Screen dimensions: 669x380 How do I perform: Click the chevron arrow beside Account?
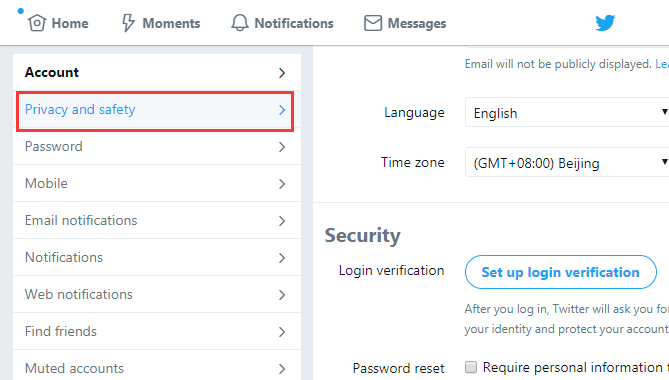point(282,73)
